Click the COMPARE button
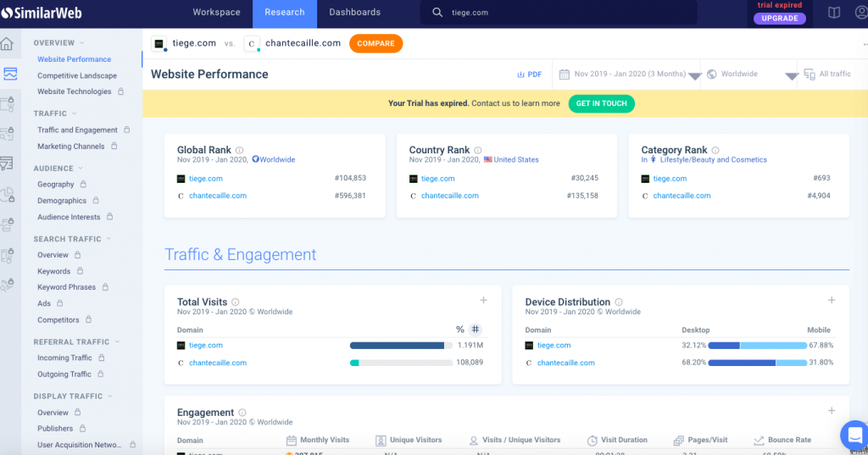Screen dimensions: 868x455 coord(376,44)
